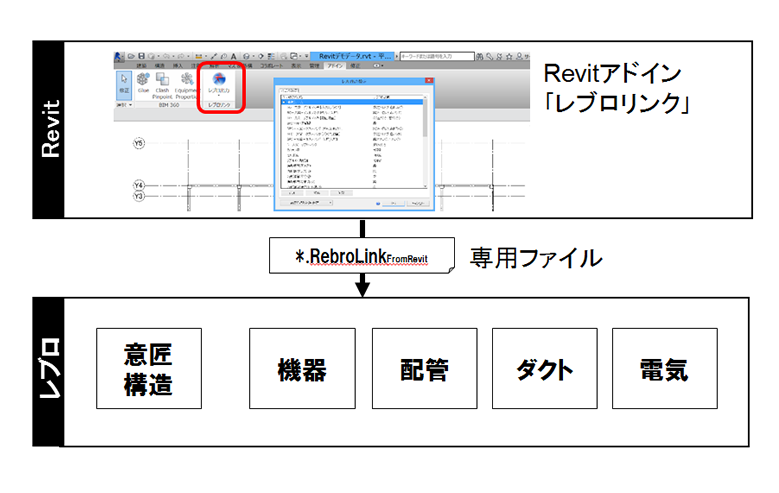This screenshot has width=779, height=493.
Task: Click the sign-in user icon
Action: [x=519, y=57]
